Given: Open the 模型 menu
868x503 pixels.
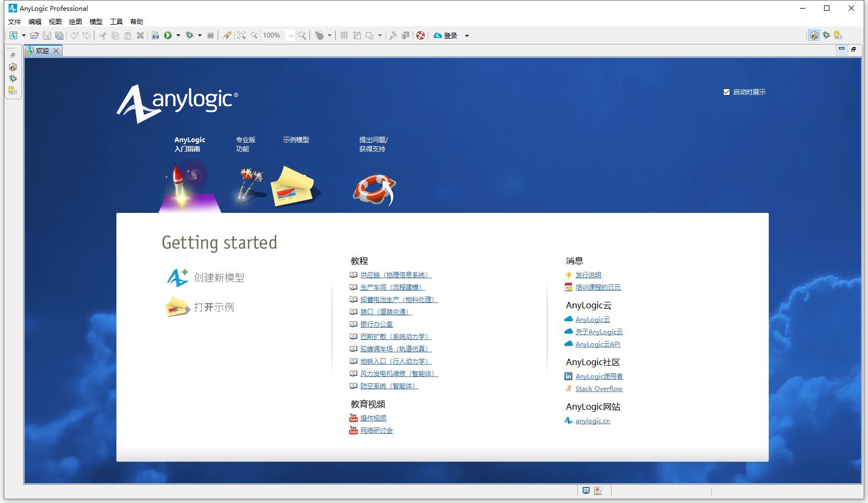Looking at the screenshot, I should [96, 21].
